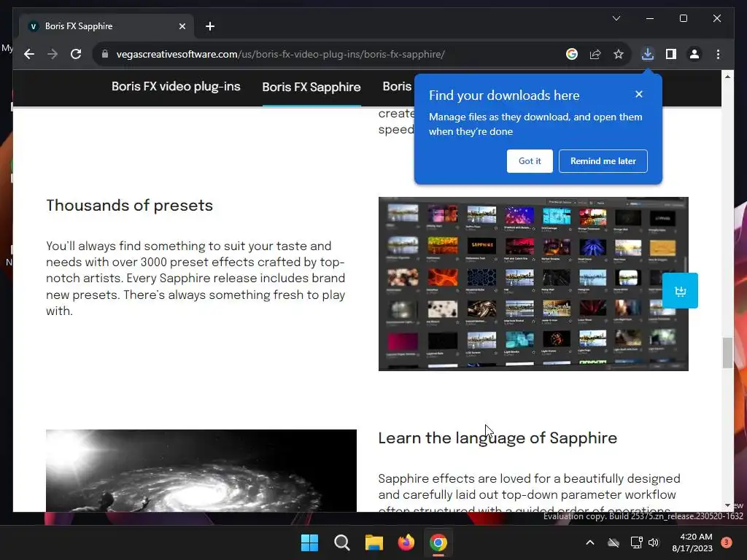Go back to the previous page
Viewport: 747px width, 560px height.
point(29,54)
